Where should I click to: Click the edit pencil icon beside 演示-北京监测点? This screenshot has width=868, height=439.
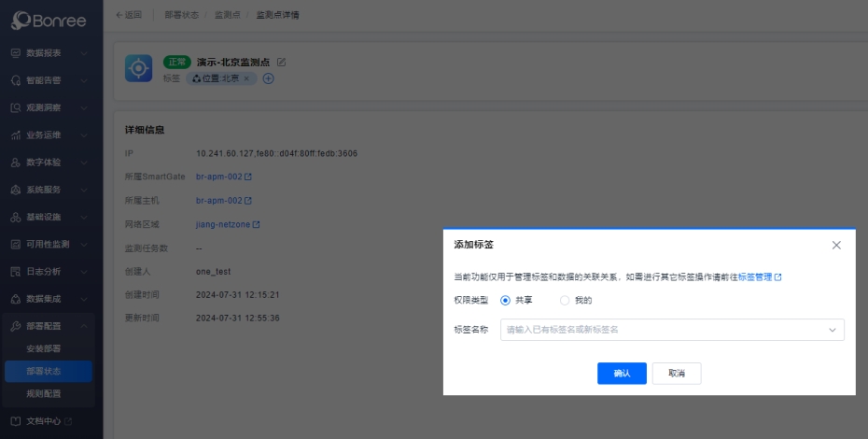[x=282, y=62]
